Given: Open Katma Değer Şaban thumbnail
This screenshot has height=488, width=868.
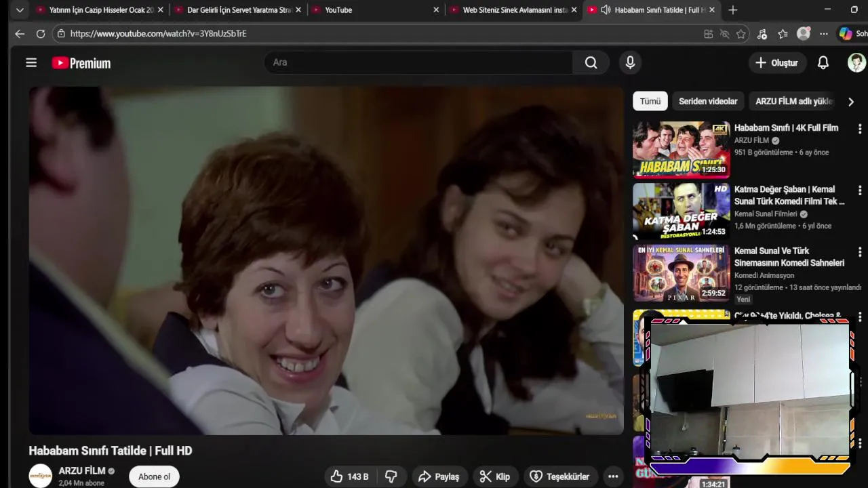Looking at the screenshot, I should (682, 211).
